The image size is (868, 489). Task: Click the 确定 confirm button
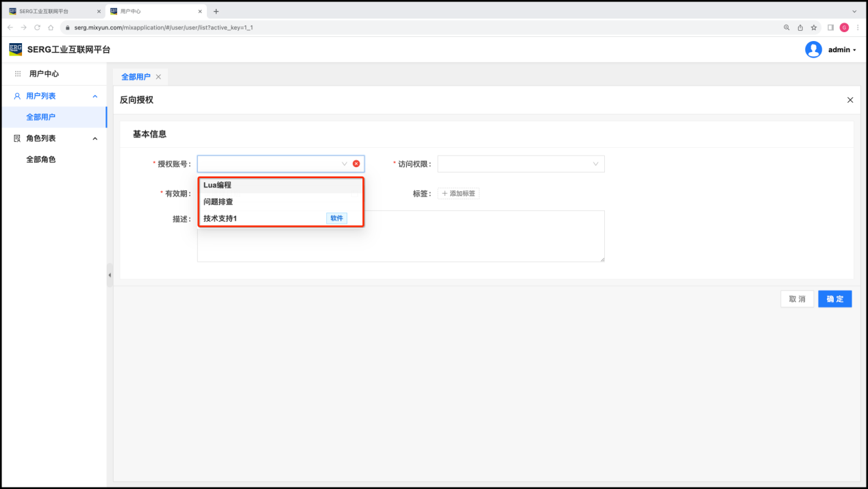834,299
